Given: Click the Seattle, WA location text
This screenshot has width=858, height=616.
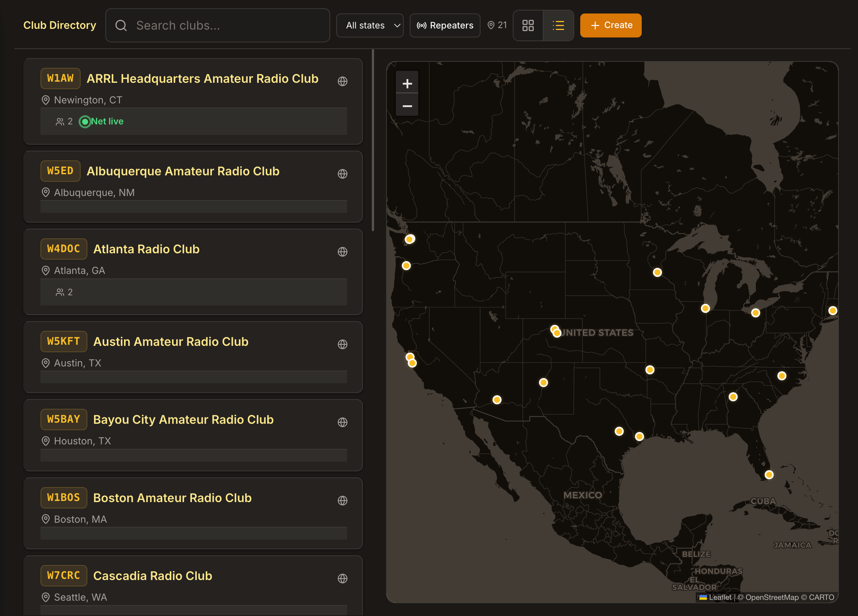Looking at the screenshot, I should pyautogui.click(x=81, y=598).
